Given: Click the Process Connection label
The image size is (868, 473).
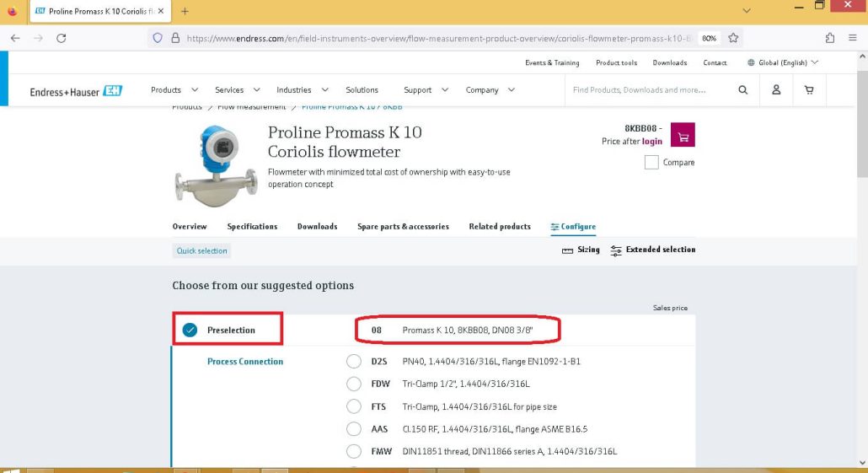Looking at the screenshot, I should click(x=245, y=361).
